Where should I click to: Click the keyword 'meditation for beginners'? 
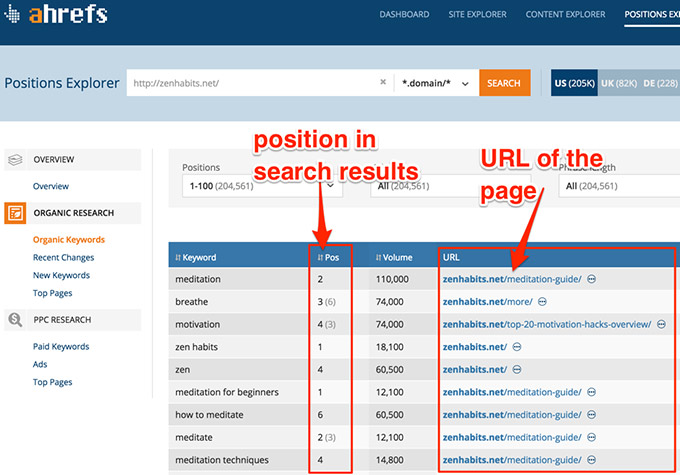pyautogui.click(x=227, y=392)
